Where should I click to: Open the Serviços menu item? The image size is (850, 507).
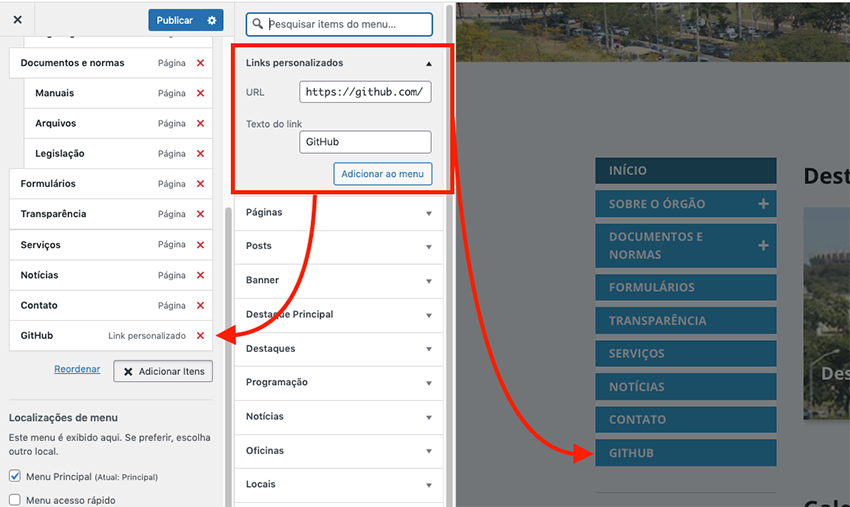tap(111, 245)
